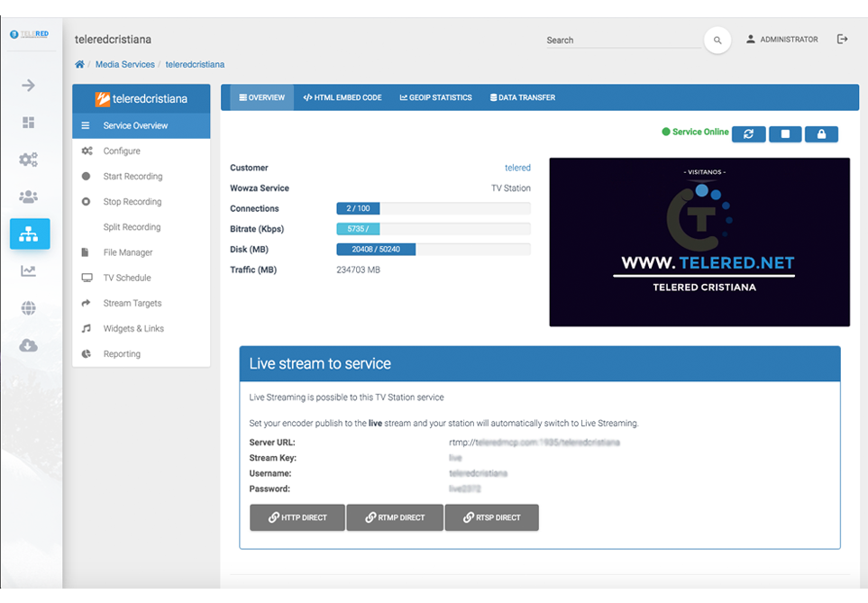Restart service with the refresh icon button

748,134
